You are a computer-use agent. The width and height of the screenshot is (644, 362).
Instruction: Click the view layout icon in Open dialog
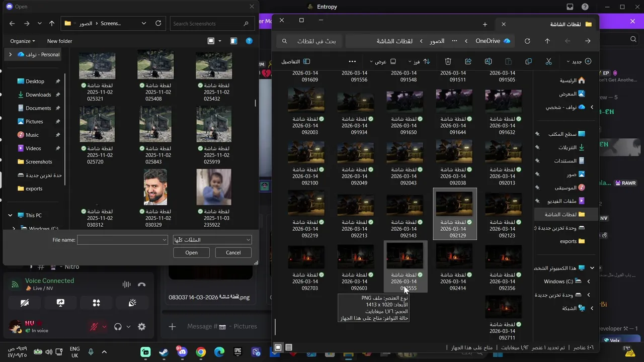pyautogui.click(x=211, y=41)
